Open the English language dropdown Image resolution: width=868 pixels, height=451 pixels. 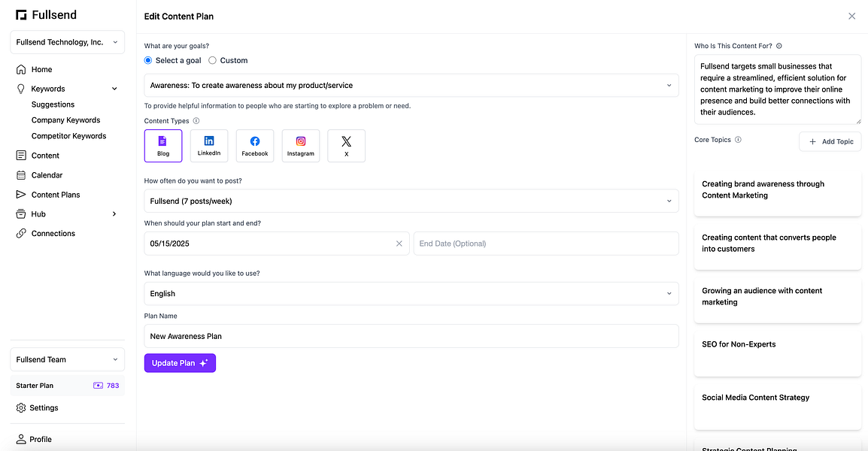[x=411, y=293]
